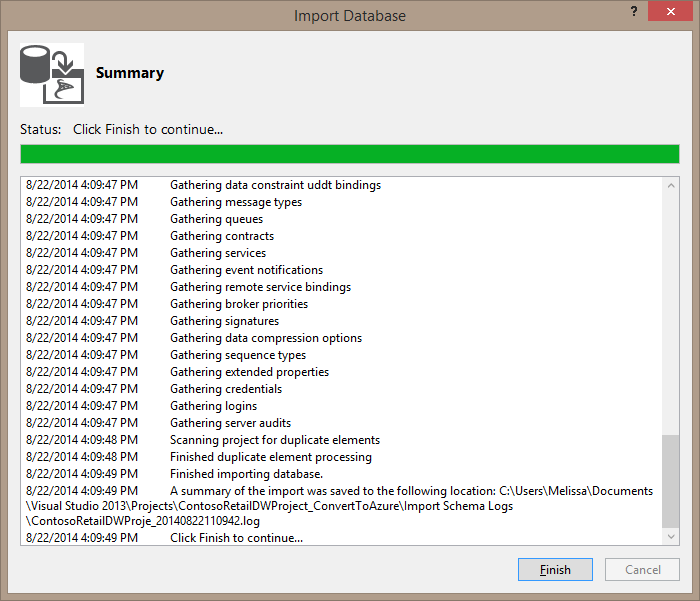Click the Summary heading
Viewport: 700px width, 601px height.
pyautogui.click(x=130, y=73)
